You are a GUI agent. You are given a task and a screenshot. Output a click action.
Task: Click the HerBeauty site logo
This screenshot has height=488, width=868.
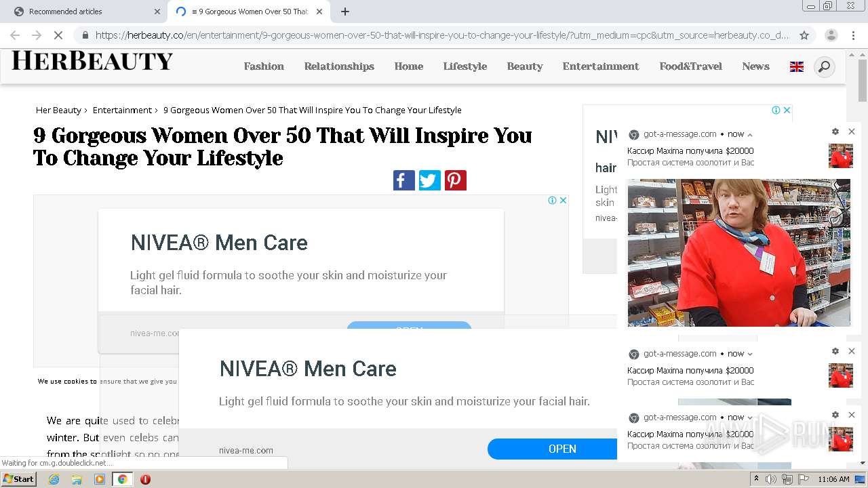(x=92, y=61)
